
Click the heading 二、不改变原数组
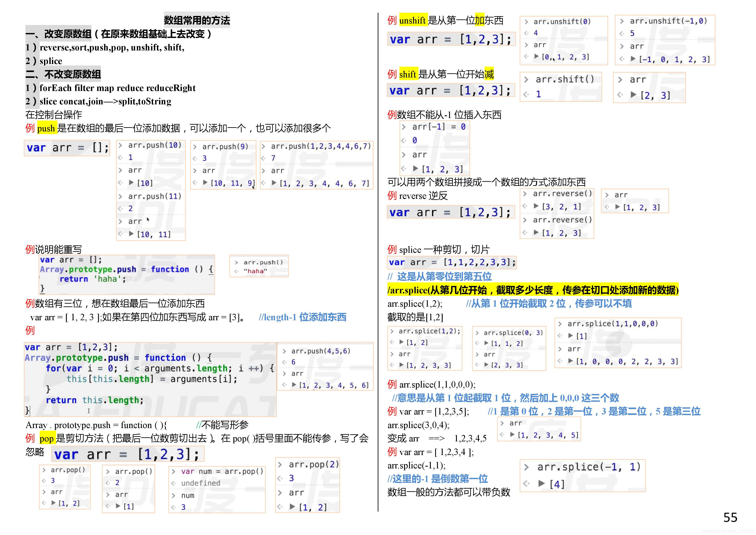click(x=63, y=74)
